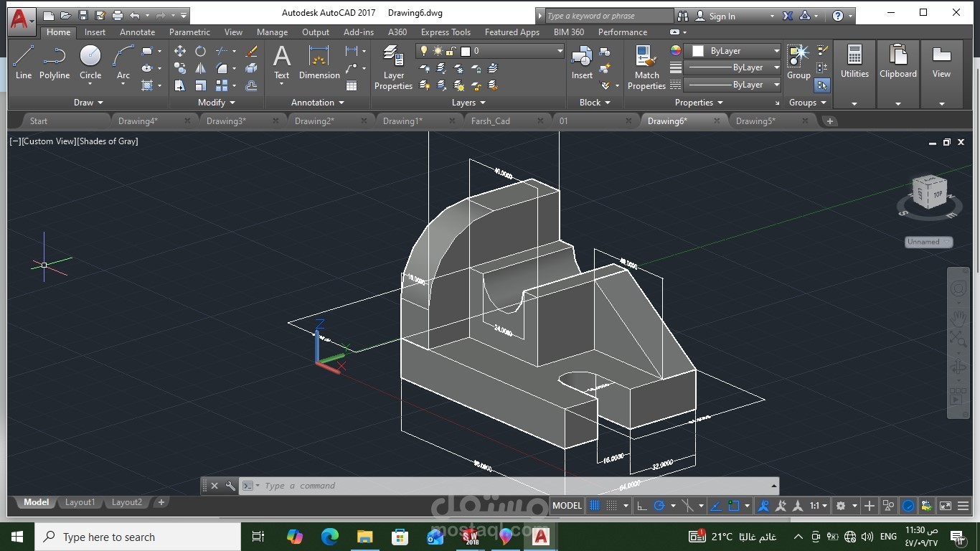
Task: Add a new drawing tab with plus button
Action: pyautogui.click(x=830, y=121)
